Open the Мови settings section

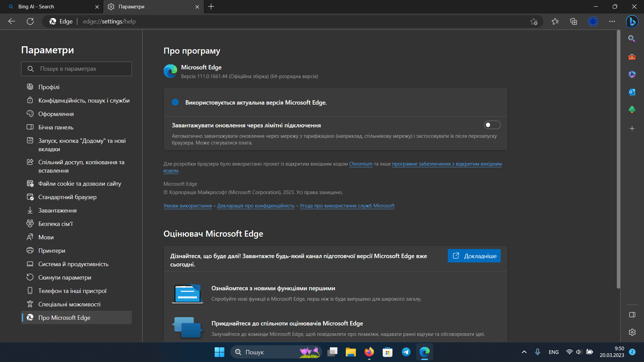(x=76, y=237)
